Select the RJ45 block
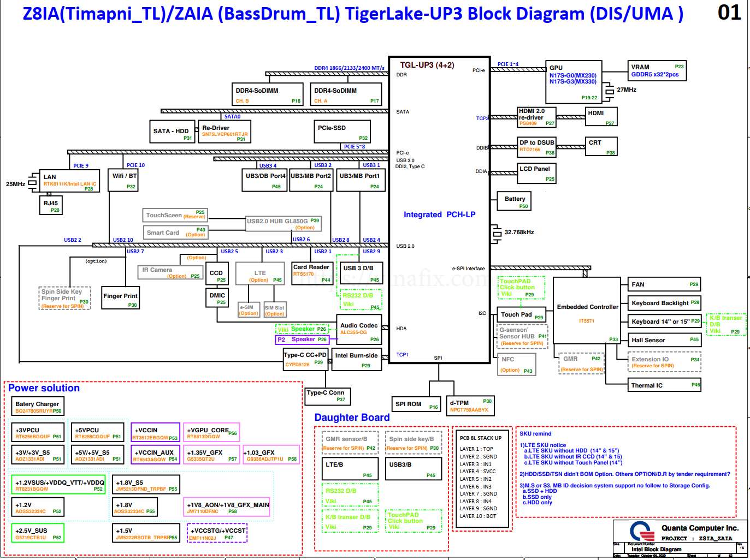The image size is (750, 560). (51, 205)
